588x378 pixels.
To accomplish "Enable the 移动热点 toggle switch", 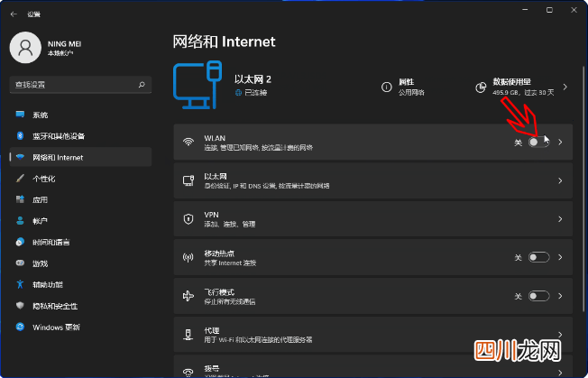I will (539, 257).
